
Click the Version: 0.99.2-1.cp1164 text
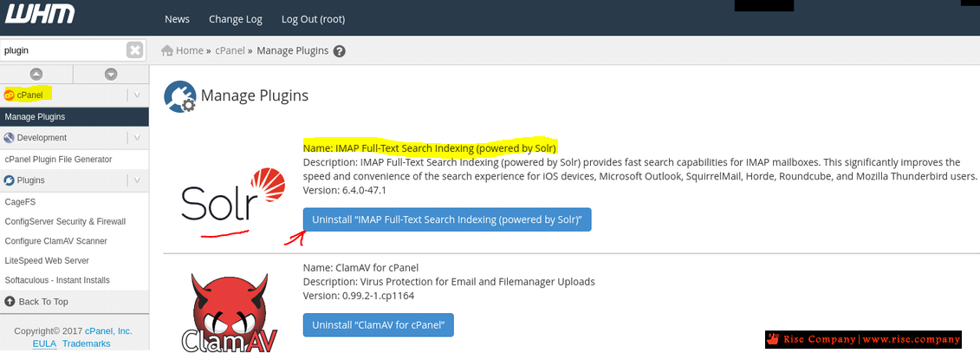coord(359,296)
